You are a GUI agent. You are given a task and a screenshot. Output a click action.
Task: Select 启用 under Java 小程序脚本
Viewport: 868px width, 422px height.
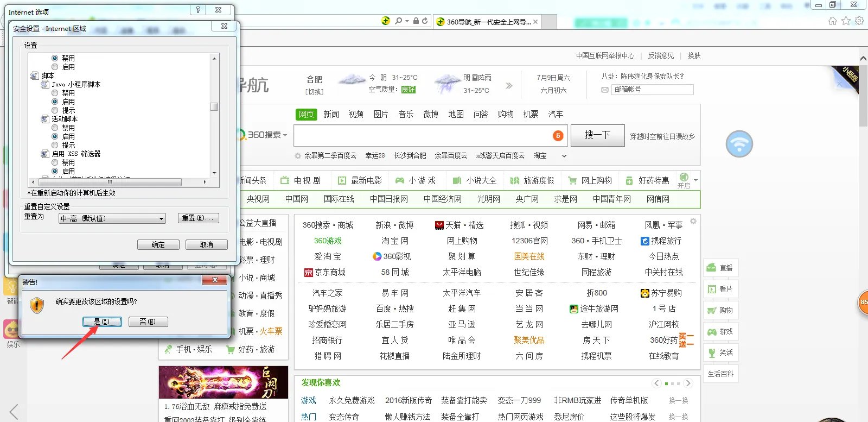55,102
